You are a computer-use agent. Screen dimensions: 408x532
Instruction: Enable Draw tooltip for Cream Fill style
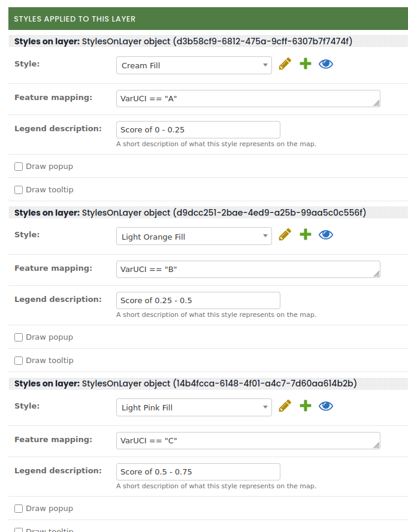pyautogui.click(x=19, y=190)
